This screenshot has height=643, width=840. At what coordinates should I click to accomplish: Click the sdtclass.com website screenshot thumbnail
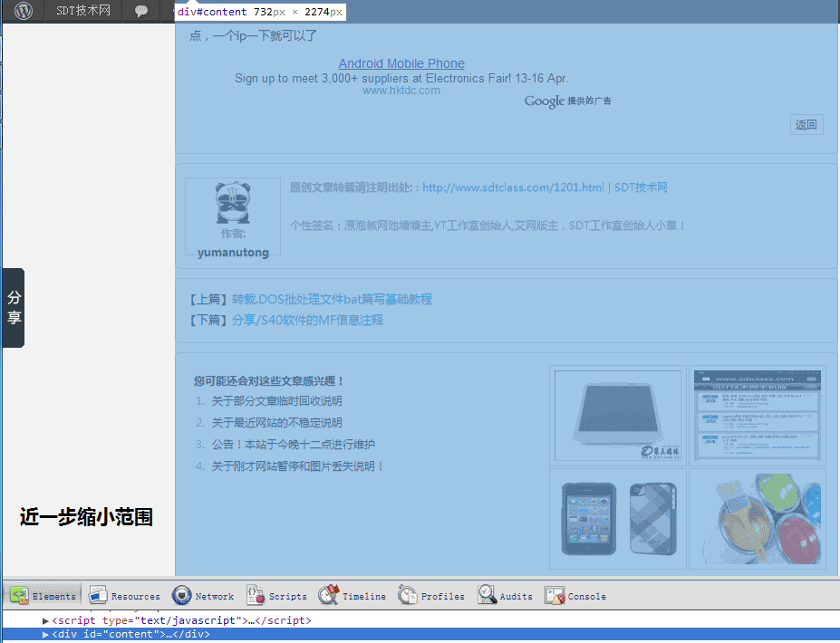757,416
